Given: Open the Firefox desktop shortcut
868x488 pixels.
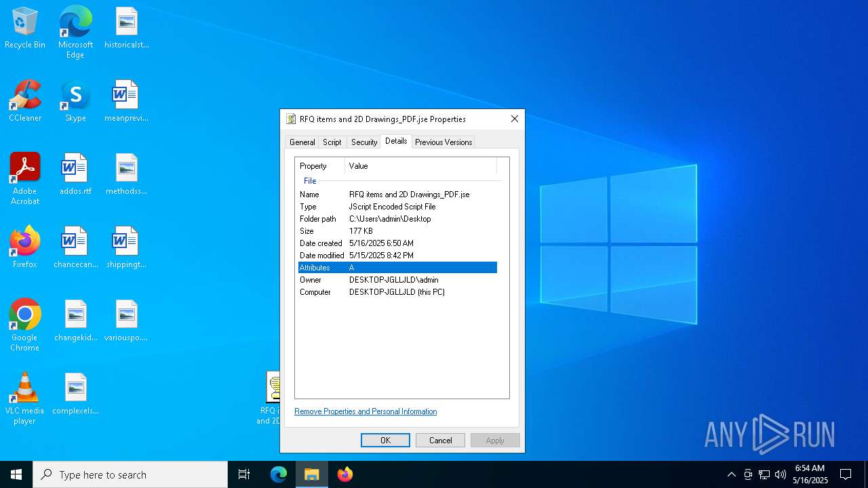Looking at the screenshot, I should (25, 247).
